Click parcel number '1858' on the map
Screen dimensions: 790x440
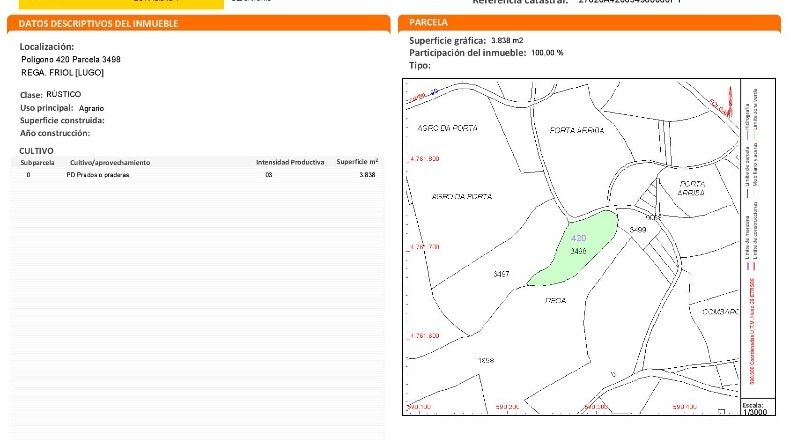[x=486, y=360]
